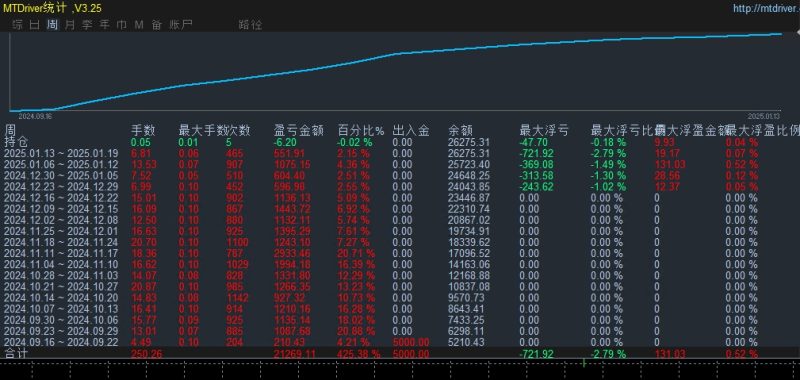Switch to the 日 daily tab

35,24
